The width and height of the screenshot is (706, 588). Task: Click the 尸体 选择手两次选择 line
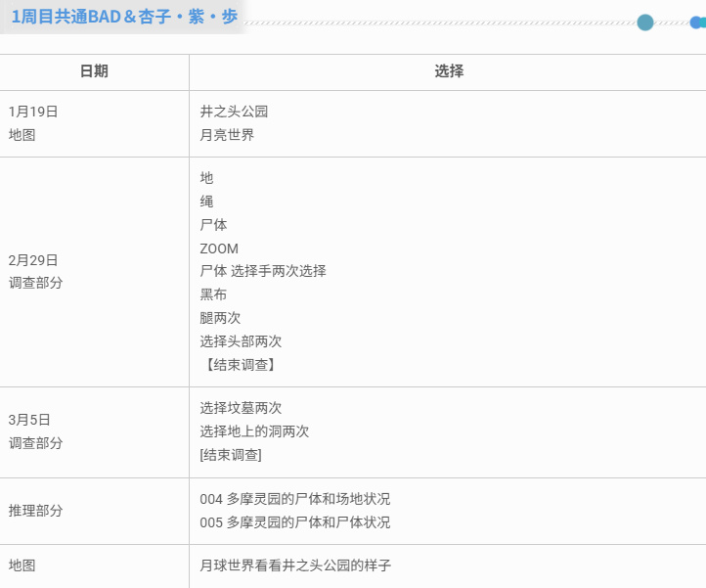tap(263, 271)
